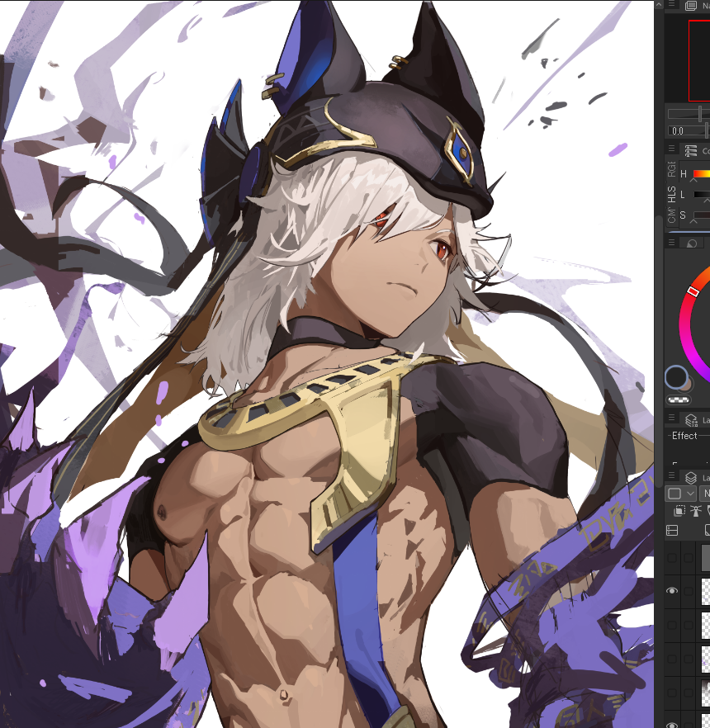This screenshot has height=728, width=710.
Task: Hide the second layer using its eye icon
Action: pyautogui.click(x=671, y=591)
